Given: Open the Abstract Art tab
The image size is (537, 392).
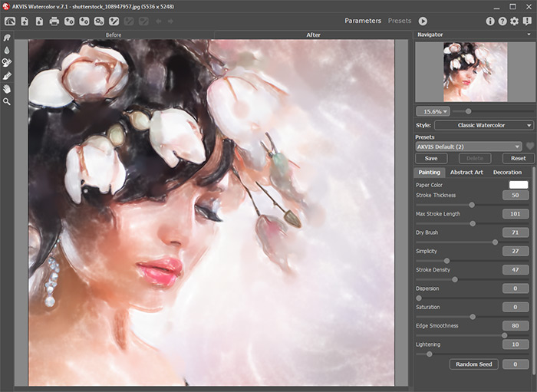Looking at the screenshot, I should [x=466, y=172].
